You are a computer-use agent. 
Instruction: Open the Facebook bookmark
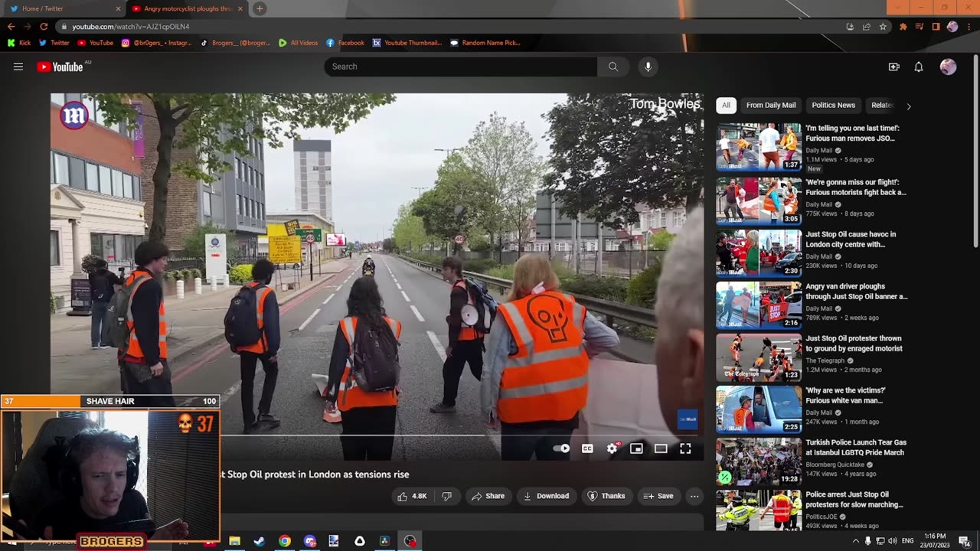[345, 43]
